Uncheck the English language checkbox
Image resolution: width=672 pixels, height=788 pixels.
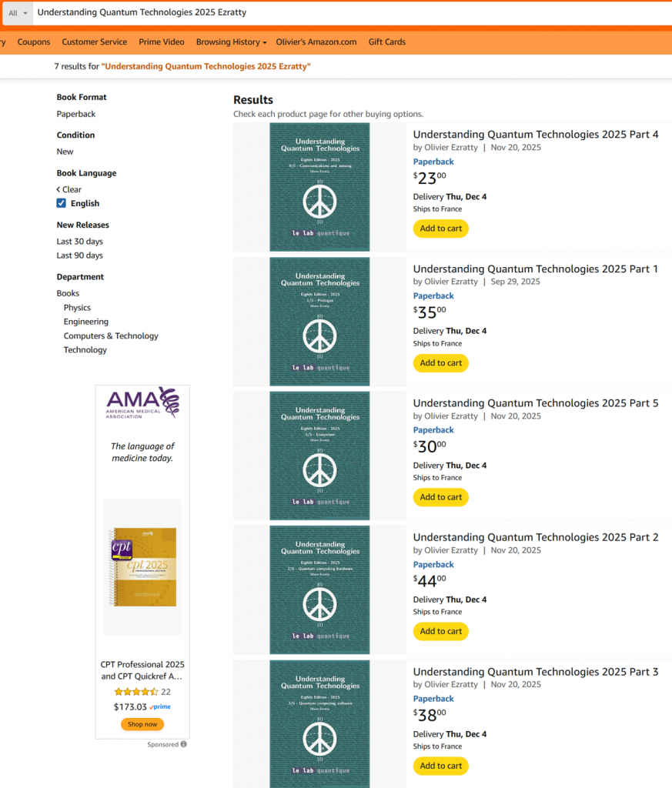(62, 203)
